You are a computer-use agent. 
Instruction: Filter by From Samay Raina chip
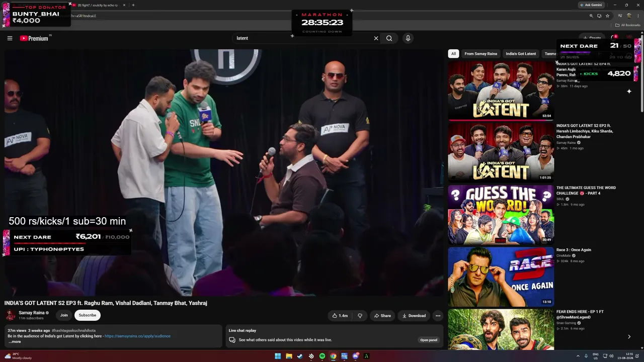(480, 54)
